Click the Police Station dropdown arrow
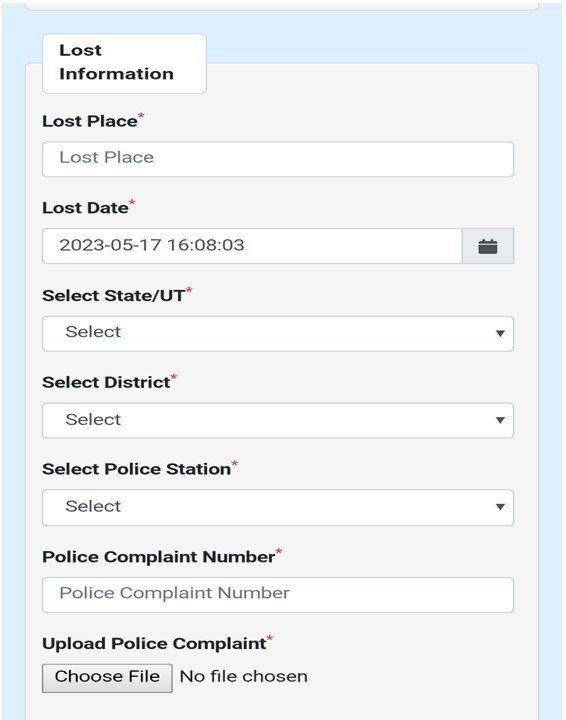 (x=500, y=507)
